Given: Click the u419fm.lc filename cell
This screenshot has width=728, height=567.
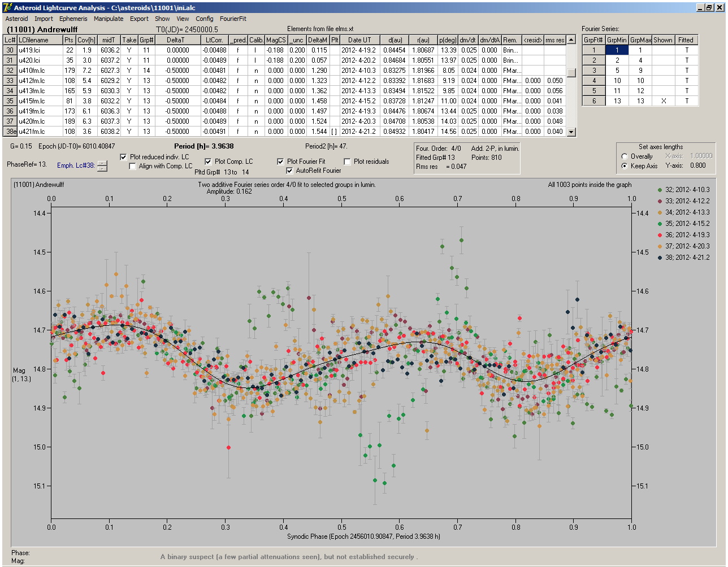Looking at the screenshot, I should tap(40, 111).
